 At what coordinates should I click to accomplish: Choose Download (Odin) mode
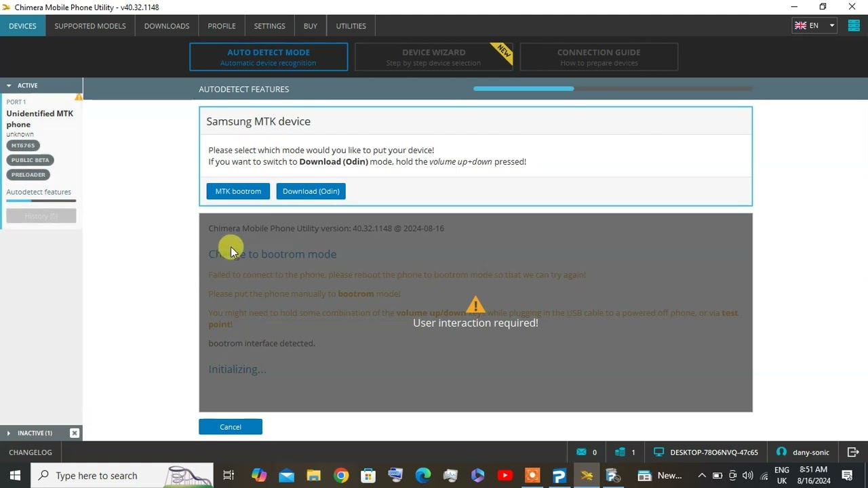[x=311, y=191]
